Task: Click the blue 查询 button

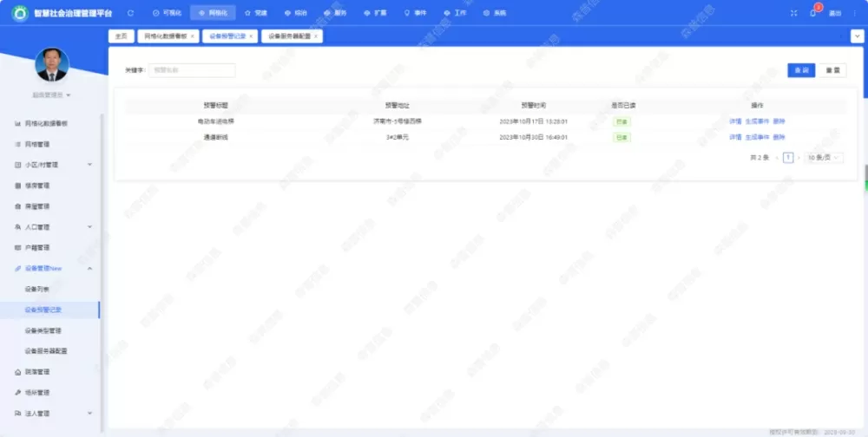Action: 801,70
